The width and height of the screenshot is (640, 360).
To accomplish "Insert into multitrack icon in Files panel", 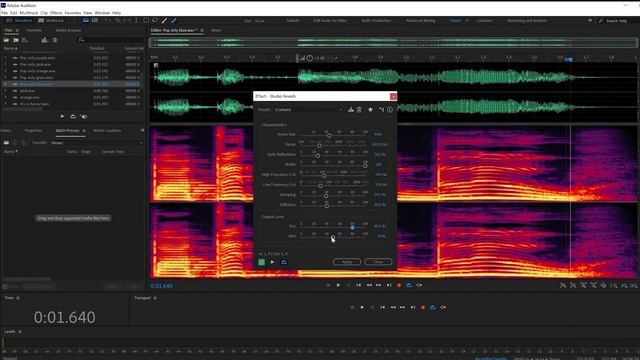I will [44, 40].
